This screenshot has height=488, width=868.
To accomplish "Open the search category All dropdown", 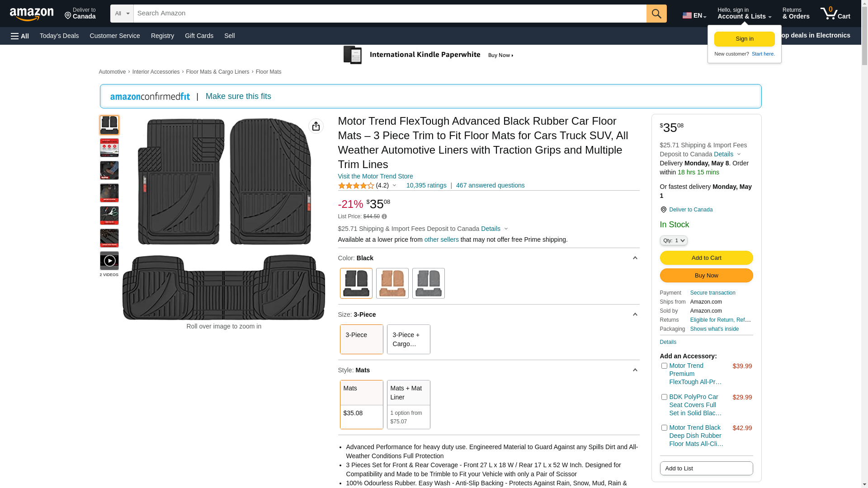I will coord(122,14).
